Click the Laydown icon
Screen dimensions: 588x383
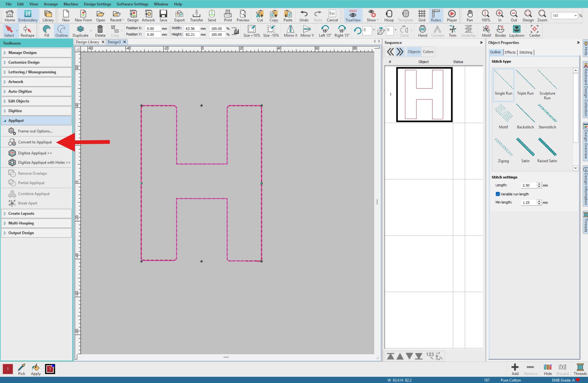pos(517,31)
